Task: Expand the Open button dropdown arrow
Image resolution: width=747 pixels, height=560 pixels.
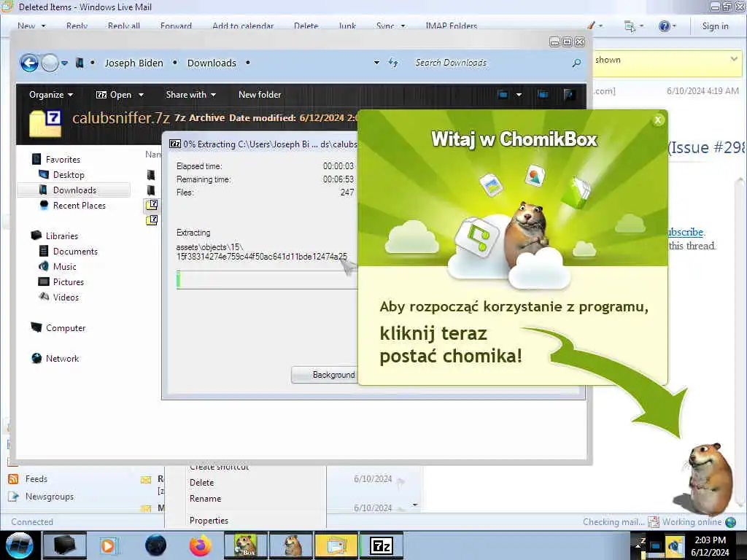Action: pyautogui.click(x=141, y=95)
